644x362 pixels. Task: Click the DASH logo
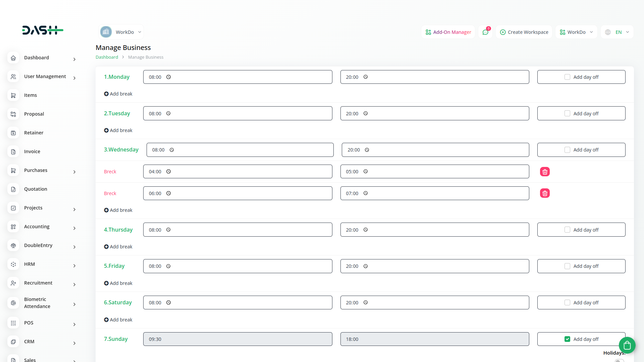pos(43,30)
